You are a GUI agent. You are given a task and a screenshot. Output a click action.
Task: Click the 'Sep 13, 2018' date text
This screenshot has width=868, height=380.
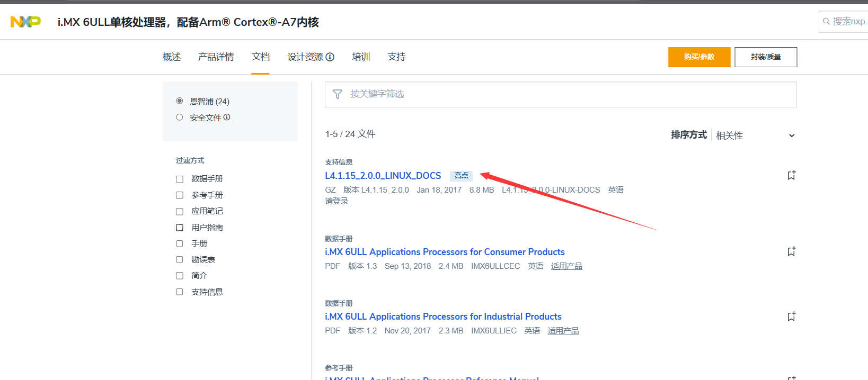click(408, 266)
